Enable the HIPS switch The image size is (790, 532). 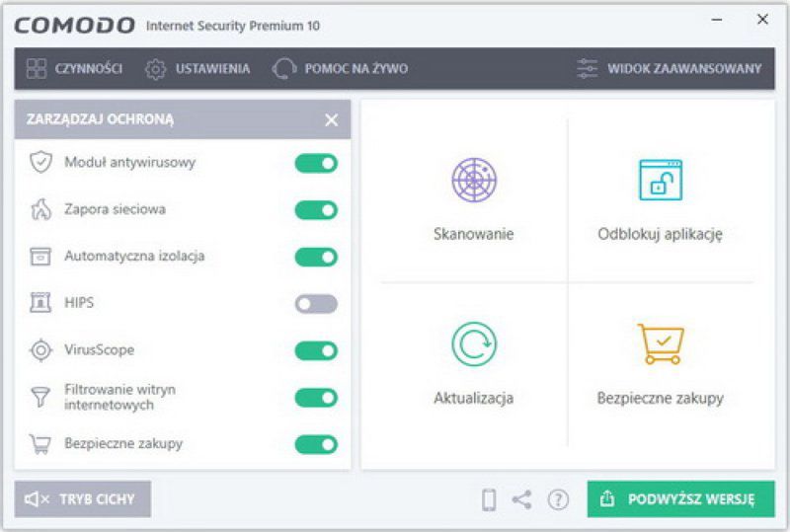316,304
